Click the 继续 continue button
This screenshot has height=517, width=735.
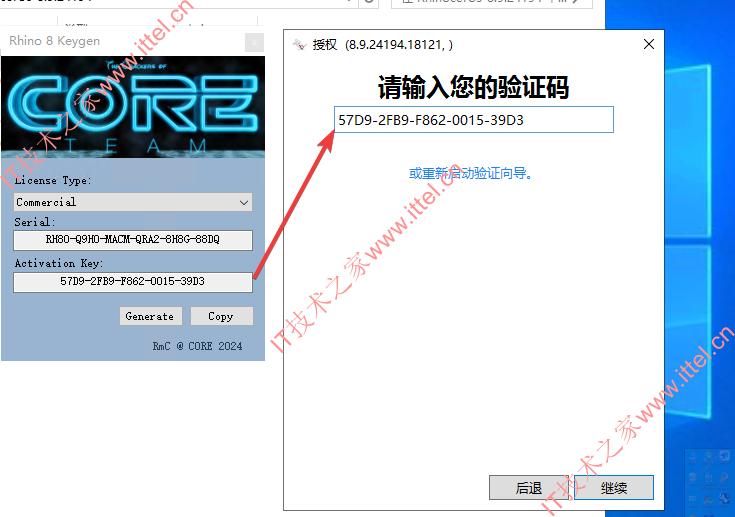(614, 488)
